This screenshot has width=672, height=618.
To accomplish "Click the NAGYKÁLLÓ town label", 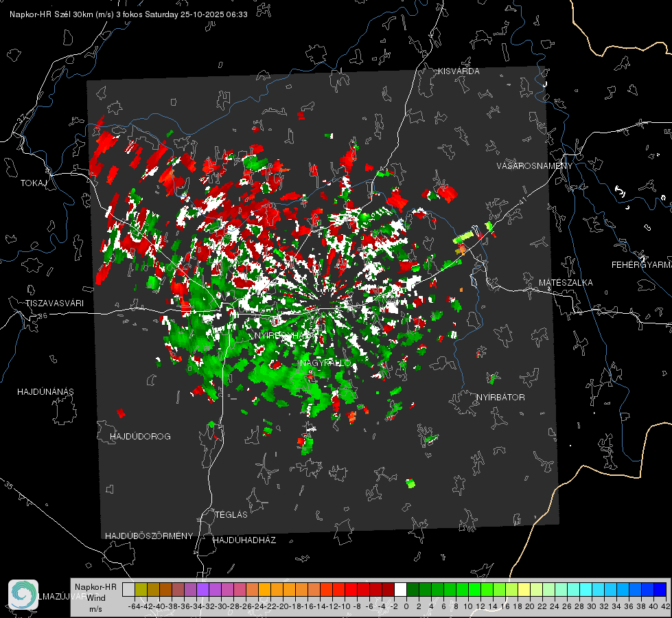I will tap(325, 363).
